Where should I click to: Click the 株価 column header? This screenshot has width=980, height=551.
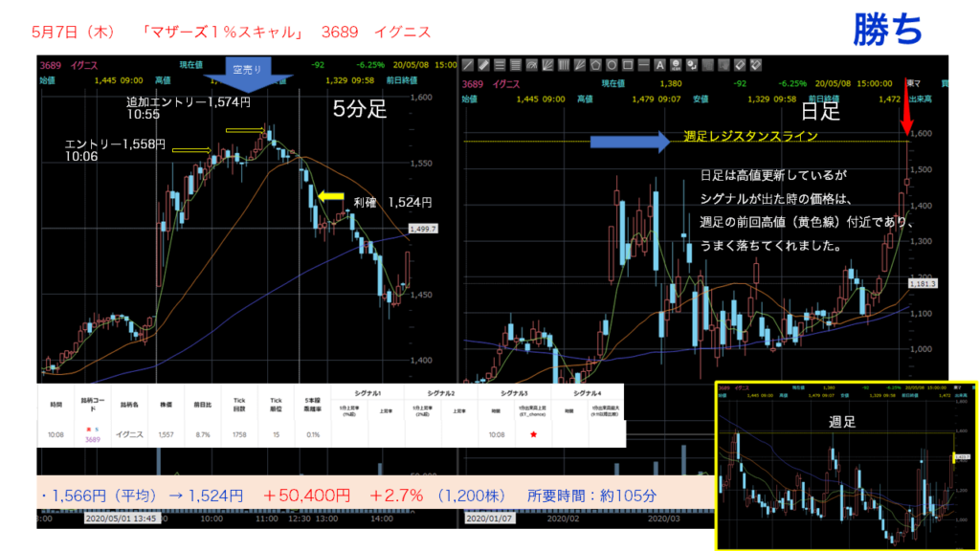coord(166,405)
